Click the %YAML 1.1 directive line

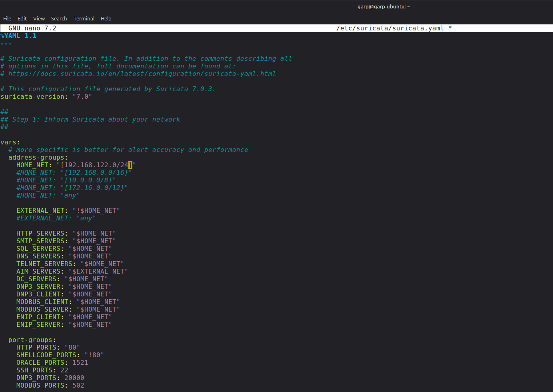click(18, 36)
